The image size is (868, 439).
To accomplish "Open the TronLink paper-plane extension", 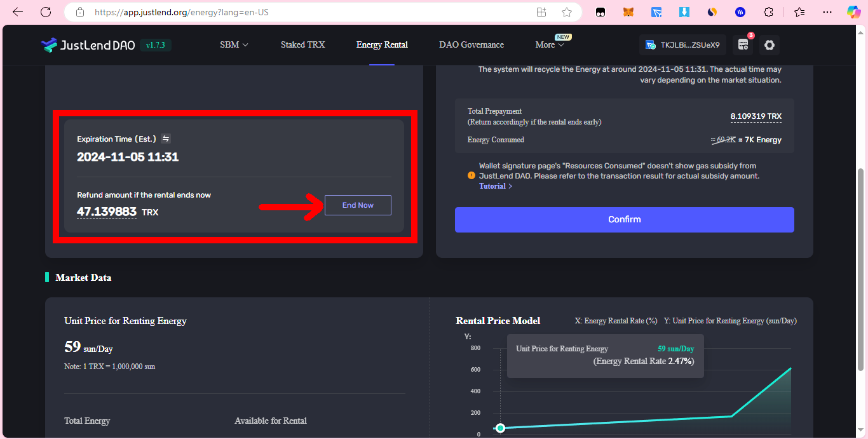I will point(657,12).
